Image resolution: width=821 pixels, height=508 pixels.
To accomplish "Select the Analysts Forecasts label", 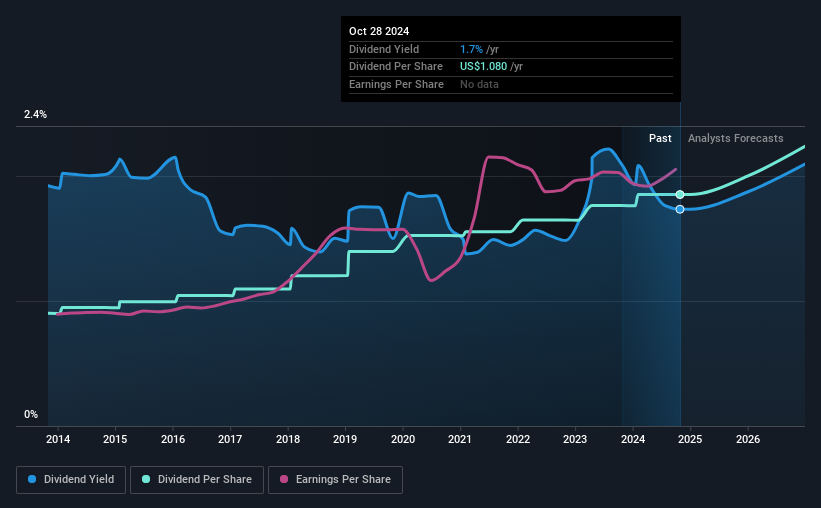I will 735,138.
